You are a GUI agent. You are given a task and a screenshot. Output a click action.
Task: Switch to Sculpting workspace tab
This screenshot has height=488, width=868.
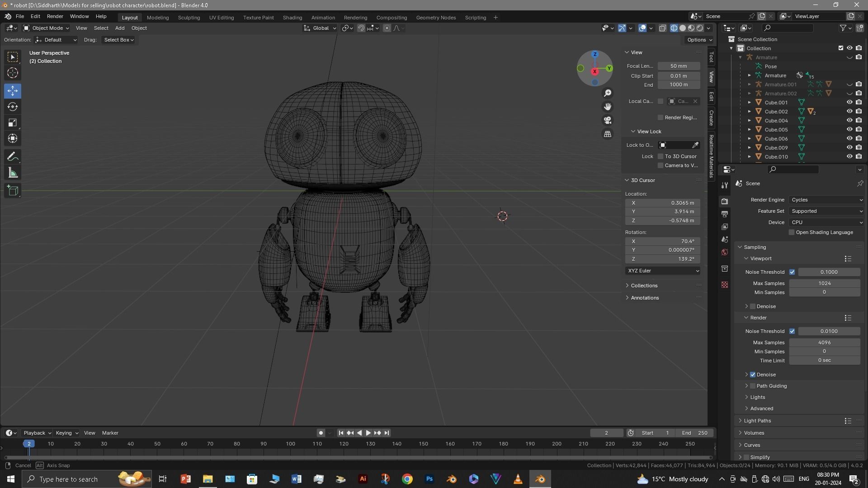click(x=189, y=18)
